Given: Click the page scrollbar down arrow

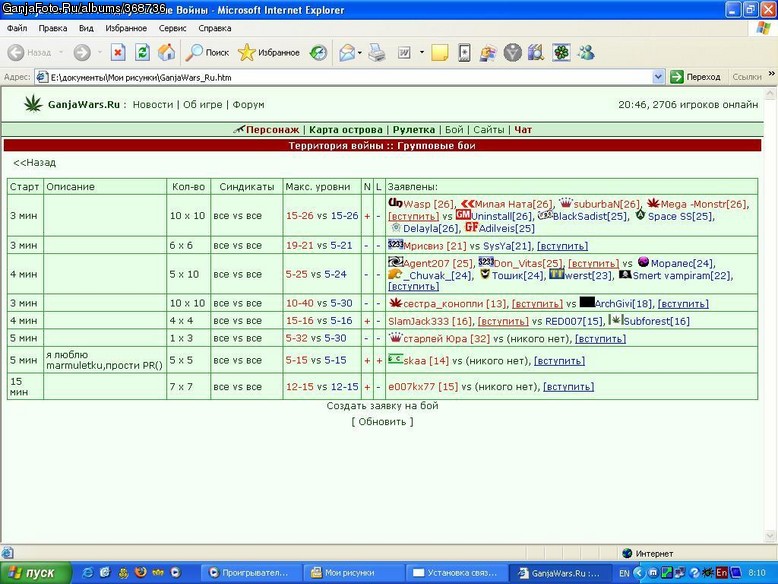Looking at the screenshot, I should [770, 535].
